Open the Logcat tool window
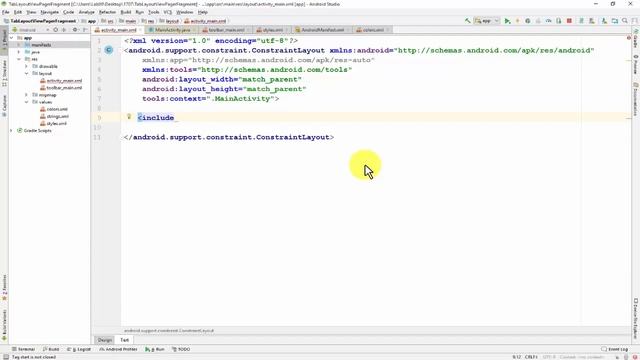The width and height of the screenshot is (640, 360). (x=79, y=349)
